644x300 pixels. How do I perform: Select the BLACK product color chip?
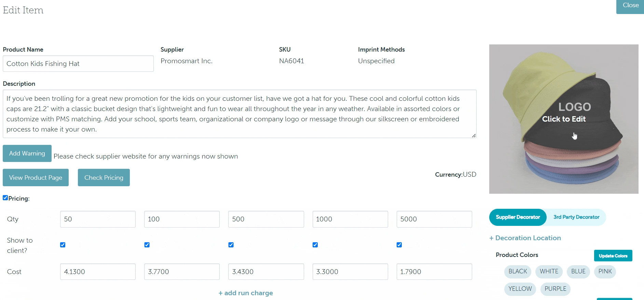tap(518, 272)
